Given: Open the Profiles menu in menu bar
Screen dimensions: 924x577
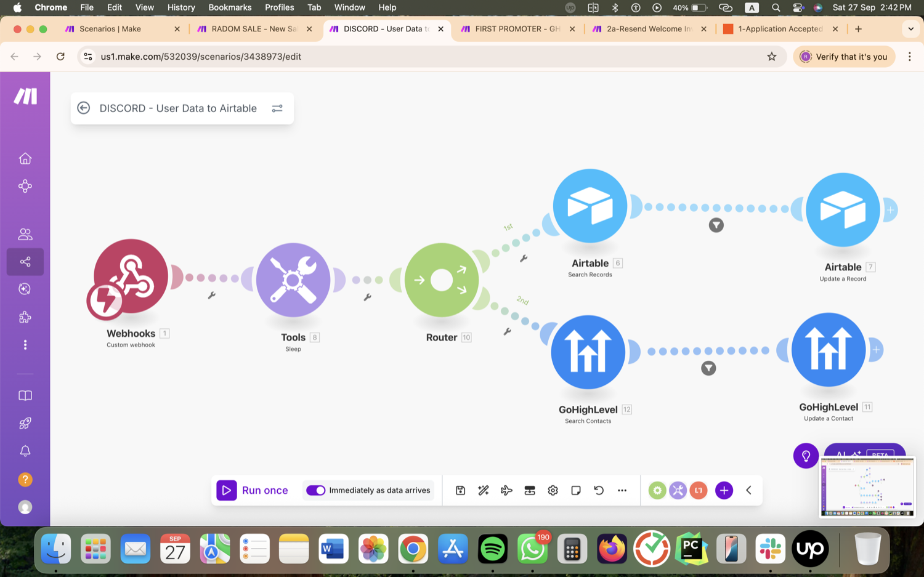Looking at the screenshot, I should pos(279,7).
